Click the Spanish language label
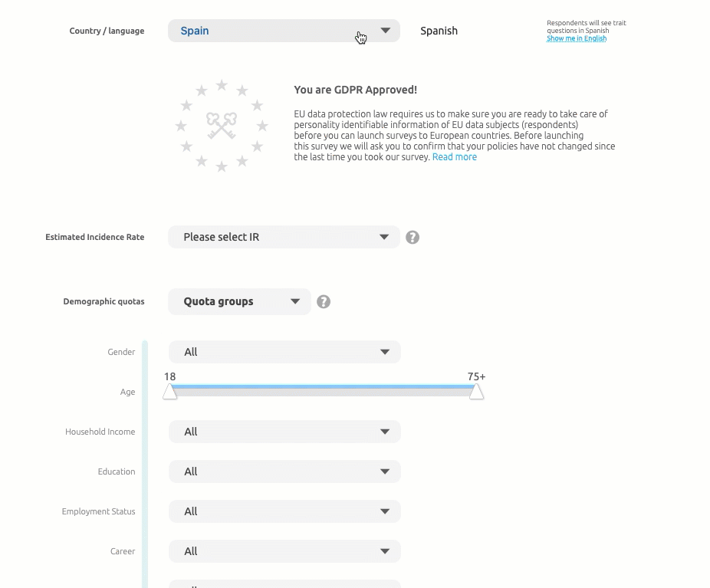Screen dimensions: 710x588 pos(439,31)
